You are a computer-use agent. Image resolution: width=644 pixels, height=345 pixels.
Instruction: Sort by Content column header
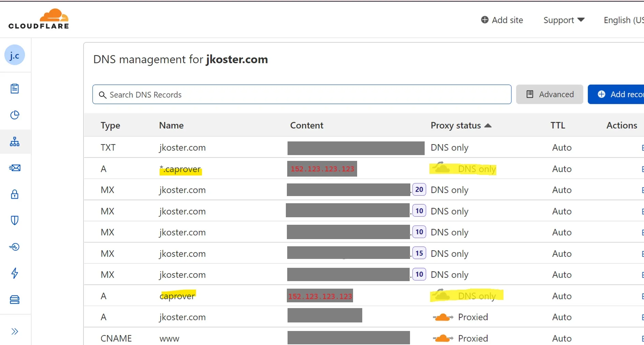[x=307, y=125]
